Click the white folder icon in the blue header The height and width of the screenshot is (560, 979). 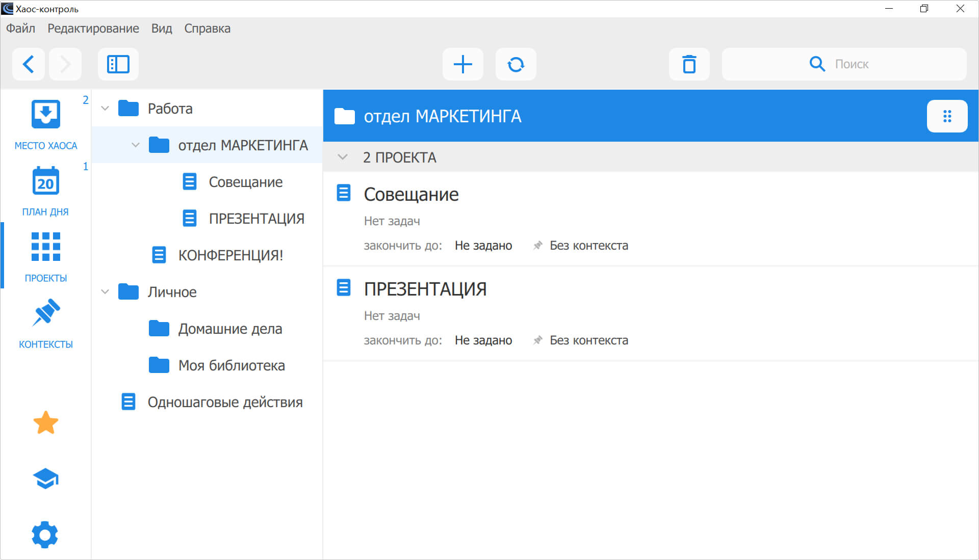tap(345, 116)
